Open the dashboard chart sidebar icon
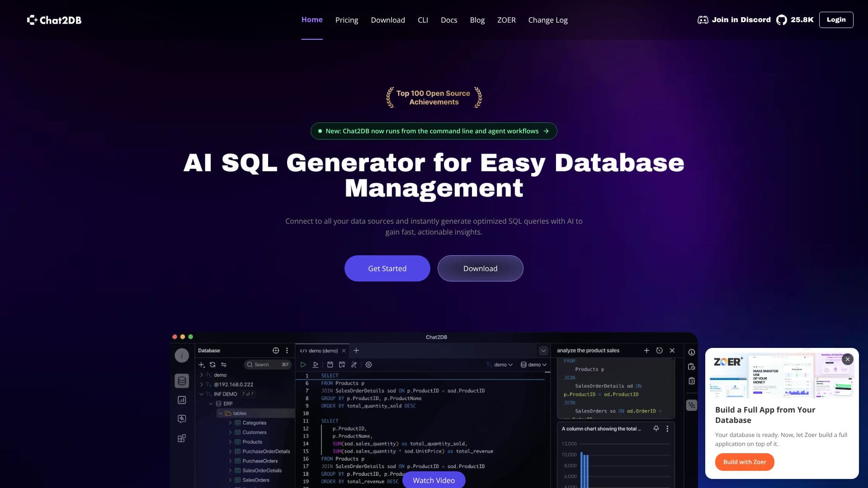This screenshot has height=488, width=868. (182, 400)
